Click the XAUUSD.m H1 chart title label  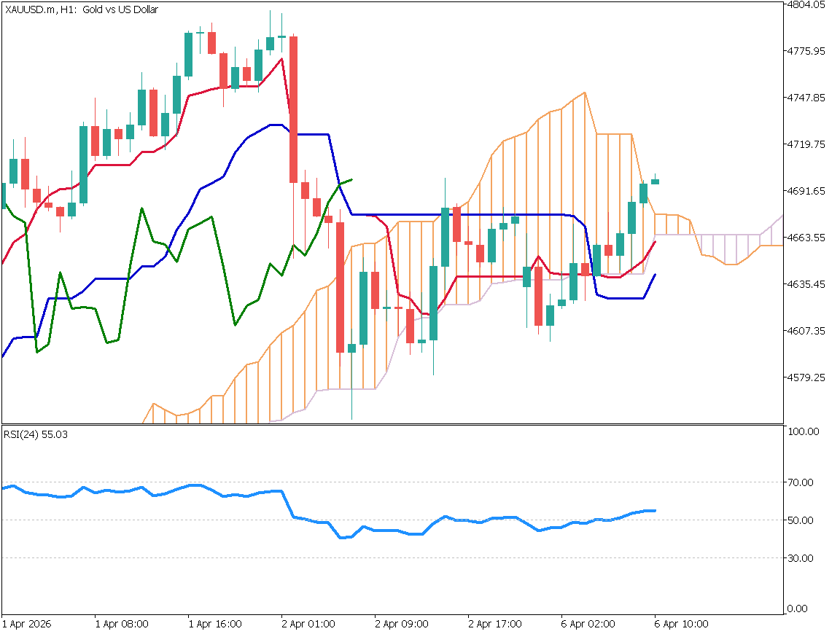[82, 9]
